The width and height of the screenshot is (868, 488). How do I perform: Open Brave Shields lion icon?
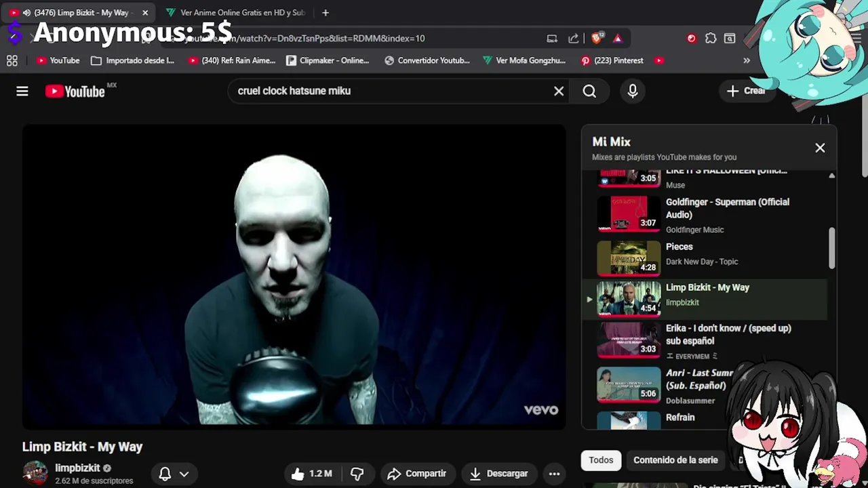[597, 39]
